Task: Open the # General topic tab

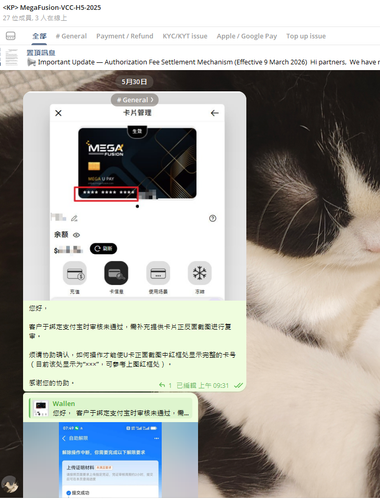Action: [x=71, y=36]
